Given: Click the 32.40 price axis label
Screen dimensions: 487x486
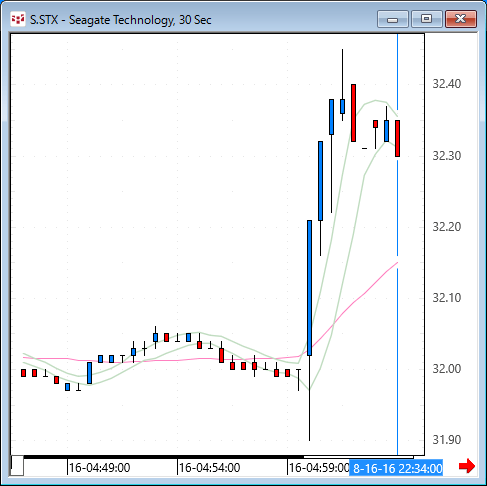Looking at the screenshot, I should (x=447, y=84).
